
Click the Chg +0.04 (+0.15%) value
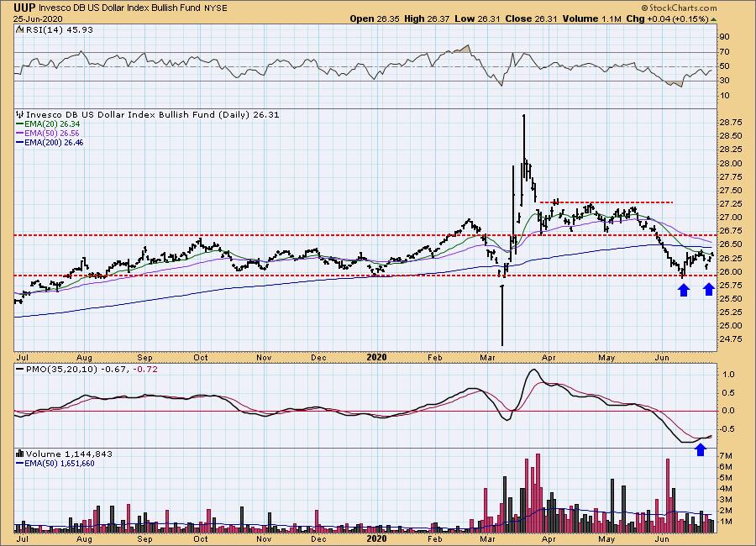[667, 18]
